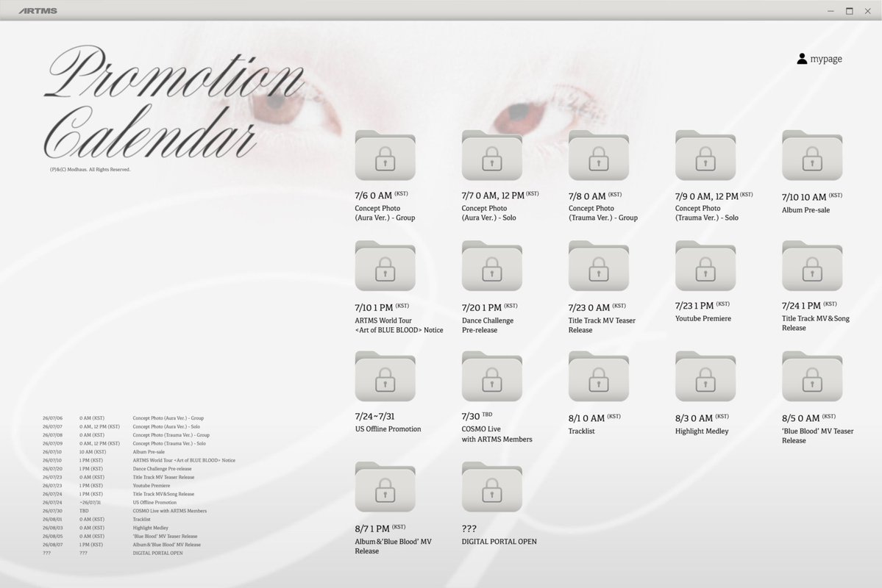Open locked folder for Title Track MV Teaser Release
The image size is (882, 588).
tap(599, 267)
